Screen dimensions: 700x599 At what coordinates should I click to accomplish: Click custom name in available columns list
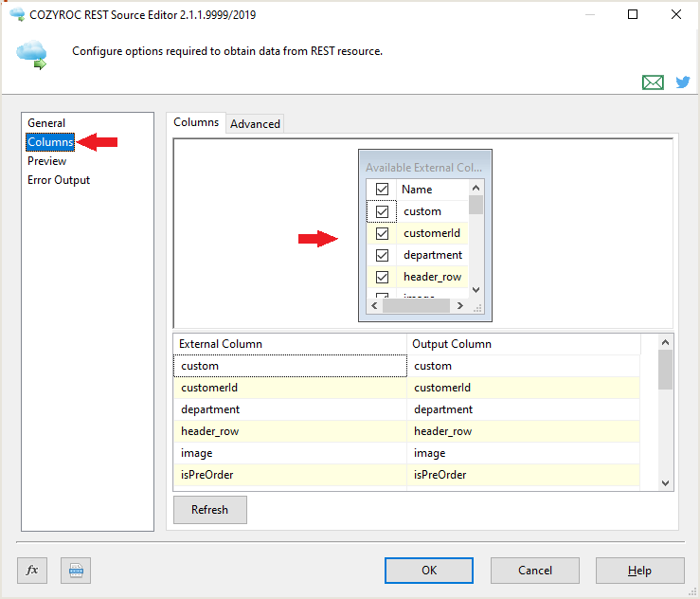pos(433,211)
